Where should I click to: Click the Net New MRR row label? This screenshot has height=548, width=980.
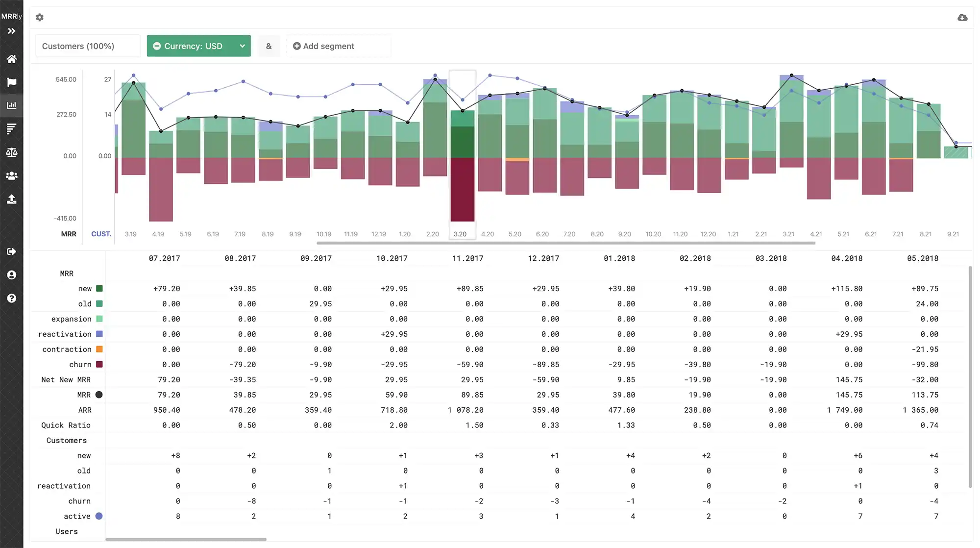pyautogui.click(x=66, y=379)
